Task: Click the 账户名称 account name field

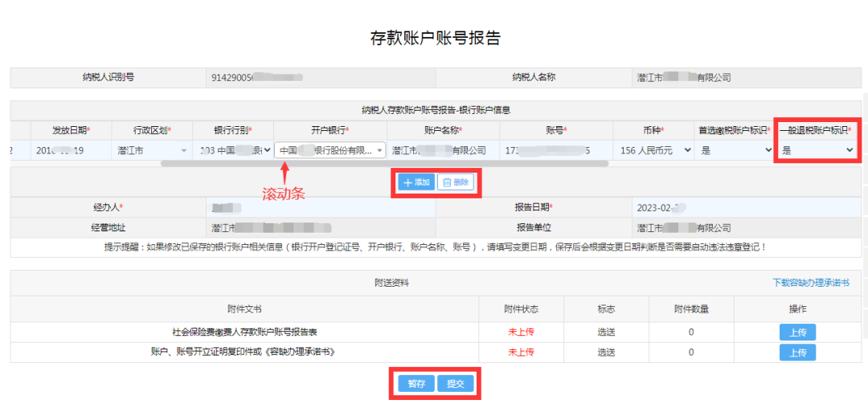Action: (x=443, y=150)
